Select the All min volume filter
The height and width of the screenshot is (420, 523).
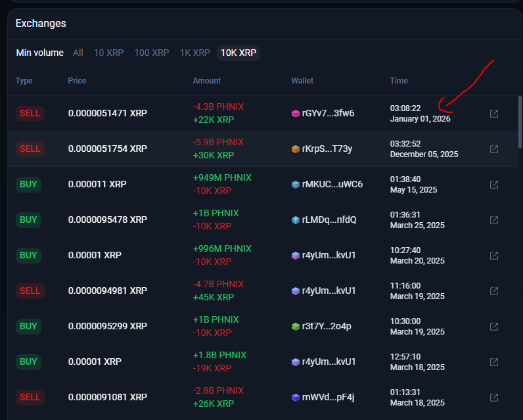click(x=78, y=53)
